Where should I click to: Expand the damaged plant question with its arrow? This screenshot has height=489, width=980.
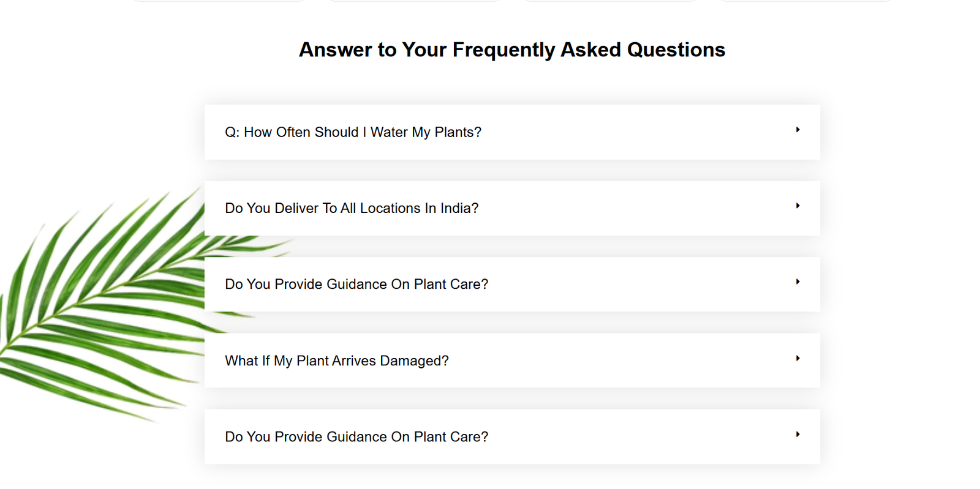tap(797, 358)
